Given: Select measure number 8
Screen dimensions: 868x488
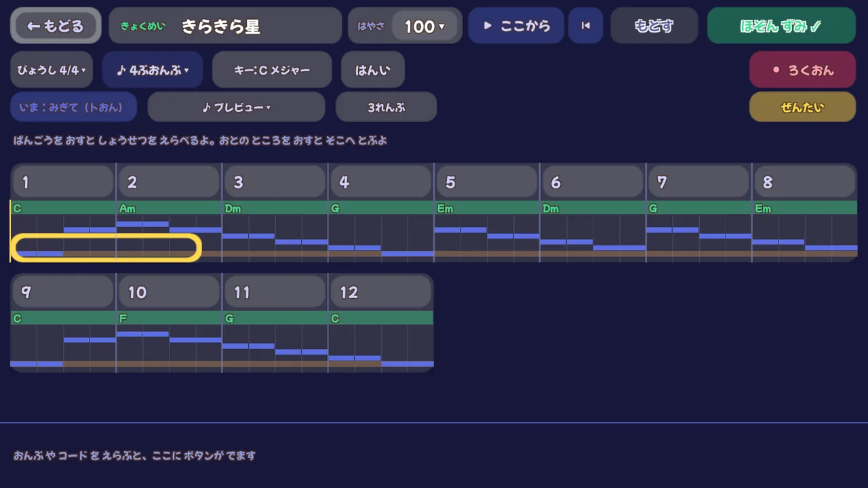Looking at the screenshot, I should [x=806, y=182].
